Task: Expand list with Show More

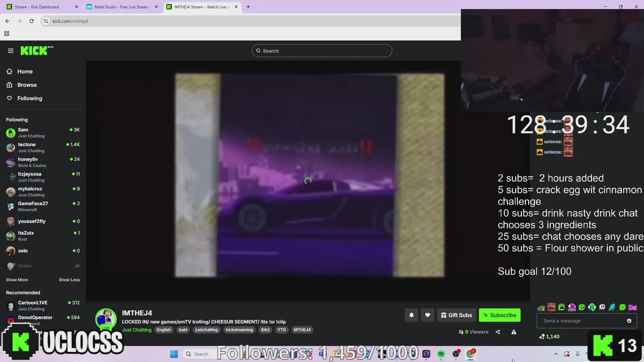Action: pos(17,280)
